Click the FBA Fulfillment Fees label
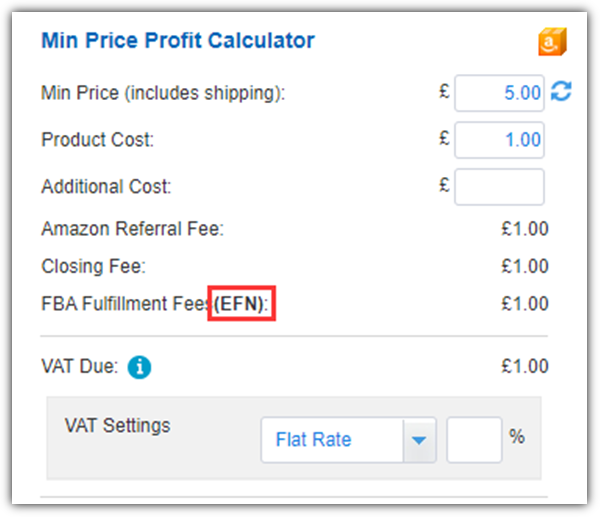600x517 pixels. (155, 304)
